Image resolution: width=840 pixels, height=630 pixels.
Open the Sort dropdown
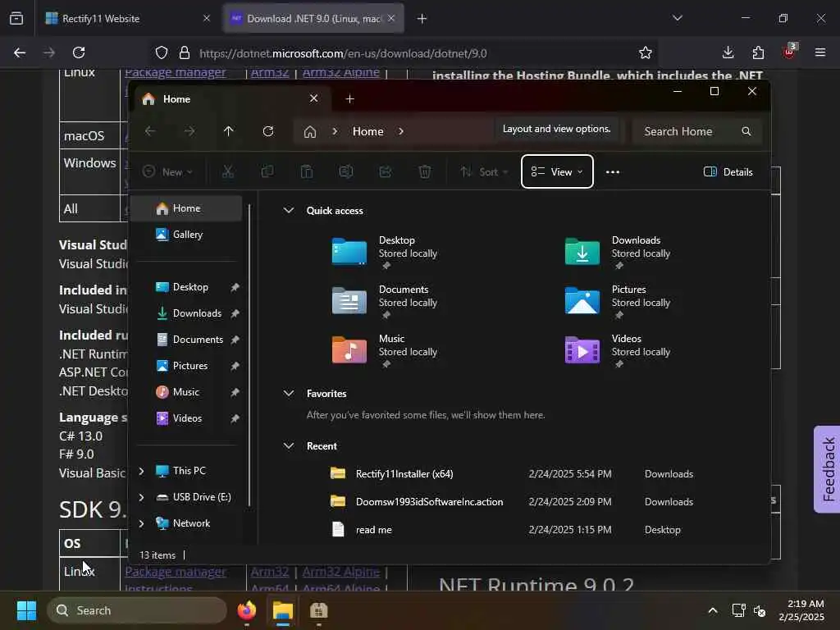click(x=484, y=171)
